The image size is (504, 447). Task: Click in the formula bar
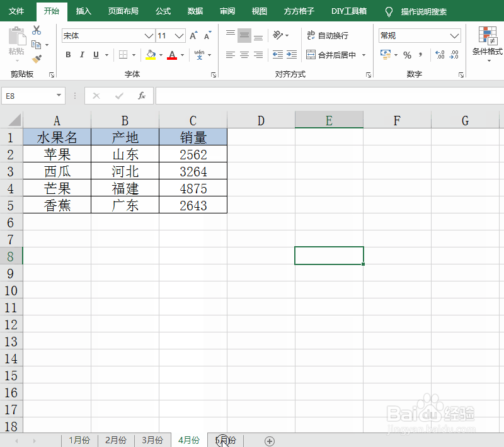[329, 96]
